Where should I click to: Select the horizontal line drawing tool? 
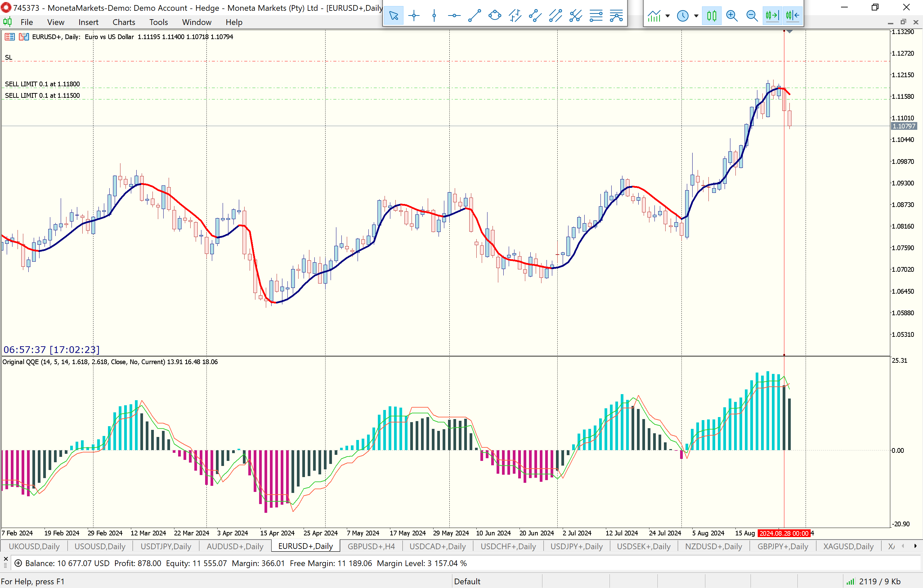(454, 16)
